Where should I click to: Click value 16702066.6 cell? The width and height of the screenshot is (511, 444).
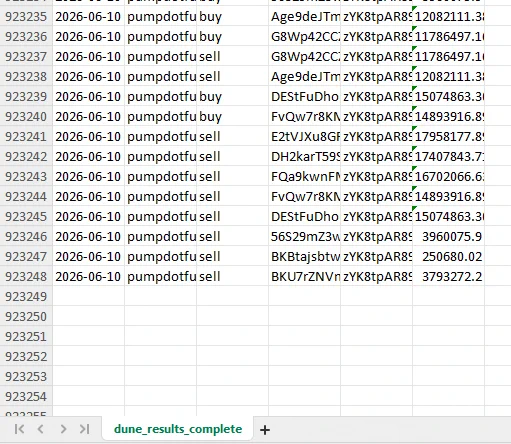448,176
